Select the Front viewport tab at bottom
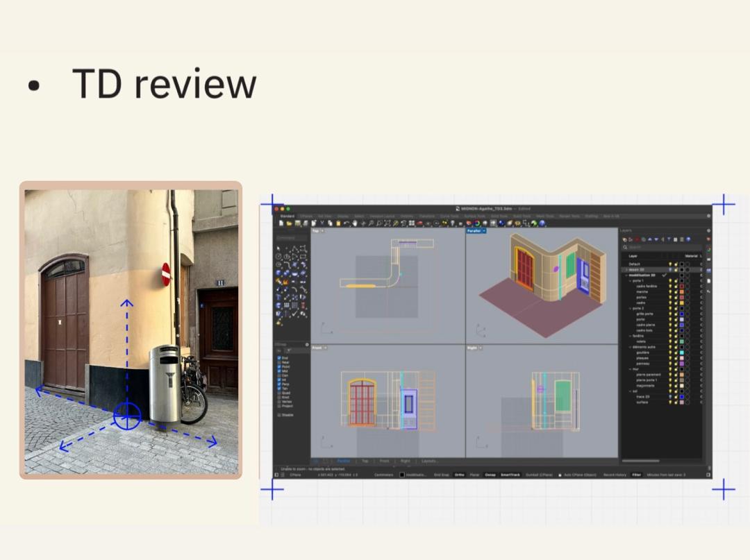Image resolution: width=750 pixels, height=560 pixels. click(x=384, y=461)
